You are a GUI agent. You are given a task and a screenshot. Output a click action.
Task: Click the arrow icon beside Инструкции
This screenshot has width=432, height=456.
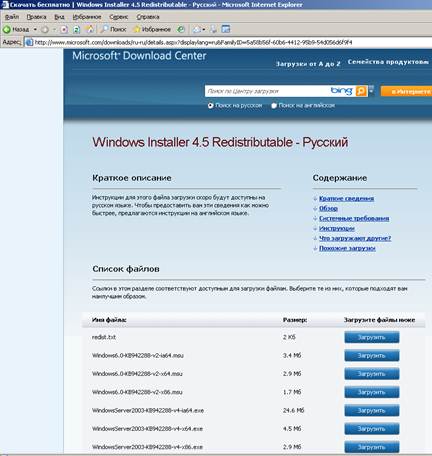315,229
